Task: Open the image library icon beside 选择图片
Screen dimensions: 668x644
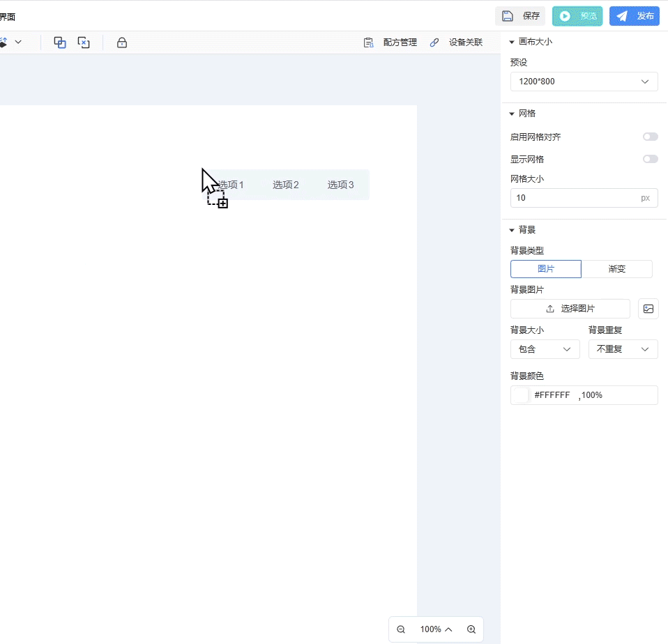Action: 648,309
